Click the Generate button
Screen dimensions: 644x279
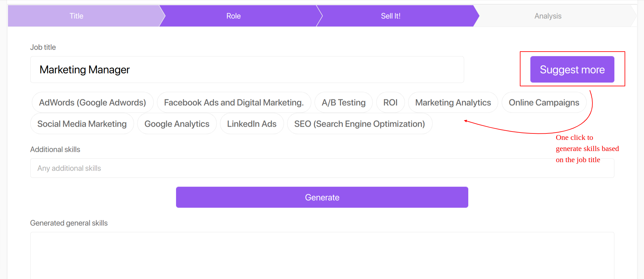322,197
